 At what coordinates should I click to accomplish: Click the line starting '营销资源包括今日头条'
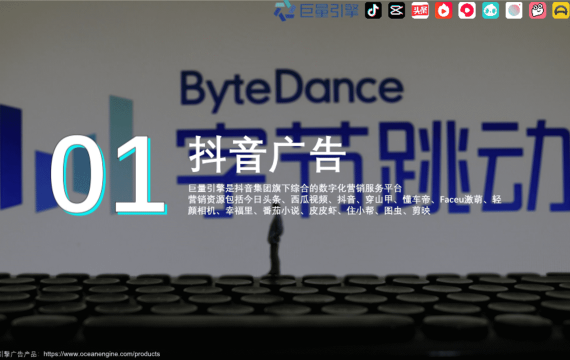pos(345,199)
